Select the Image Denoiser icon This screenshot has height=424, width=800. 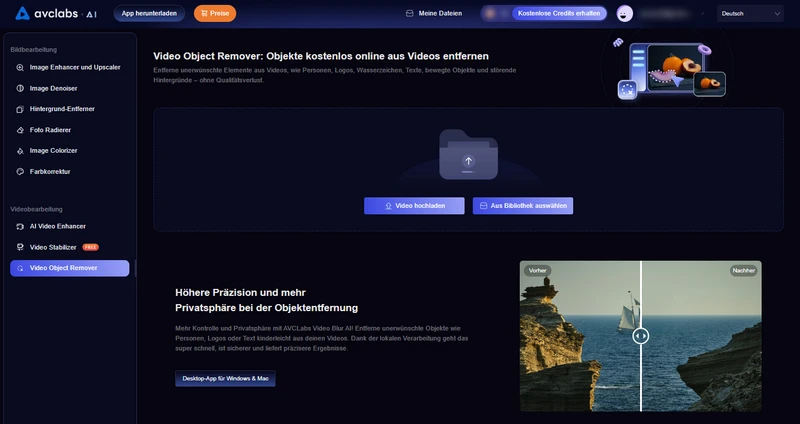click(20, 88)
